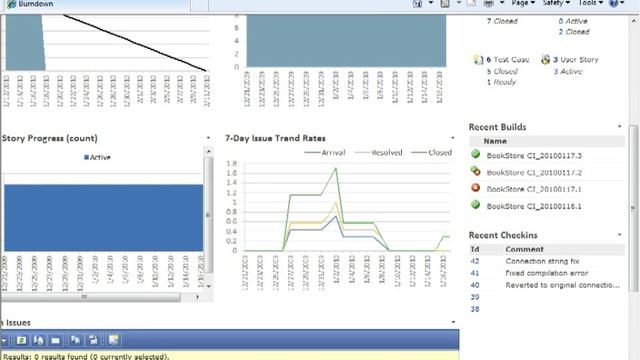The width and height of the screenshot is (640, 360).
Task: Click the Story Progress scroll-right arrow
Action: click(x=198, y=297)
